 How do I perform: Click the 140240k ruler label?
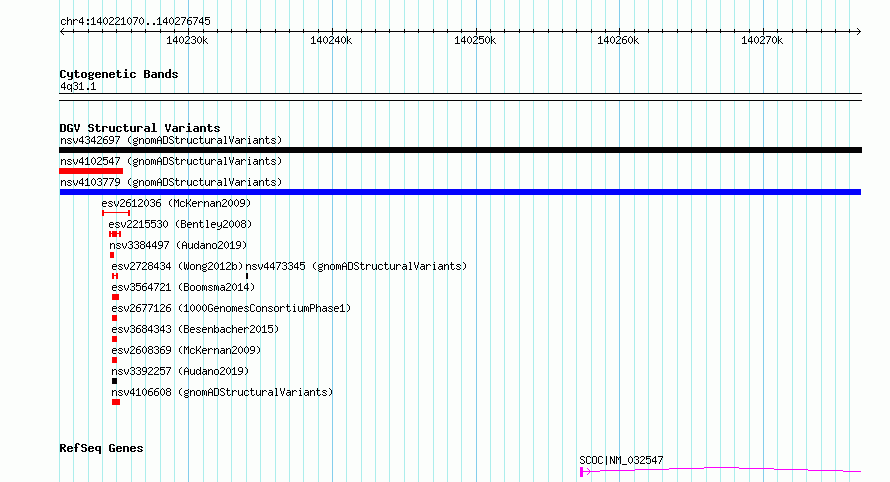(x=331, y=40)
